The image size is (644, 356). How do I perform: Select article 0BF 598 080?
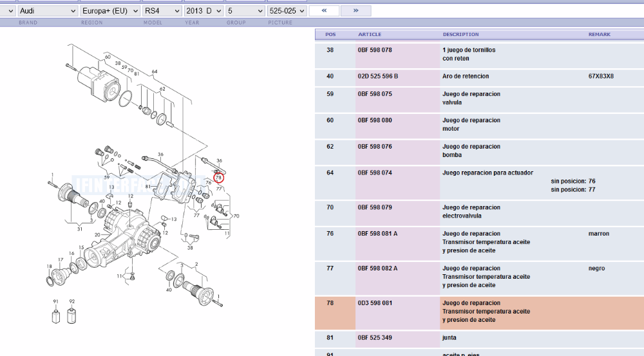[375, 120]
